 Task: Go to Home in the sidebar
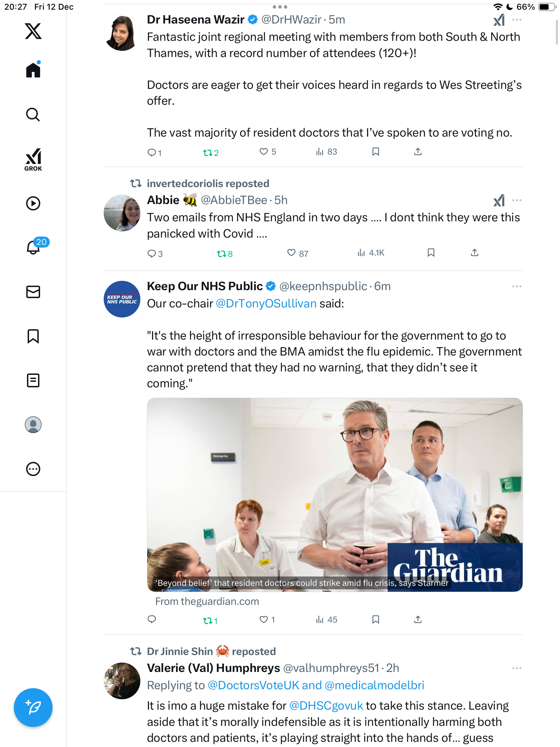coord(33,70)
